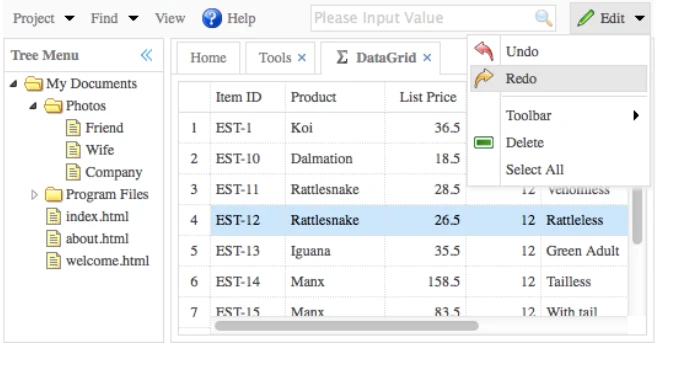
Task: Click the My Documents folder icon
Action: (x=33, y=83)
